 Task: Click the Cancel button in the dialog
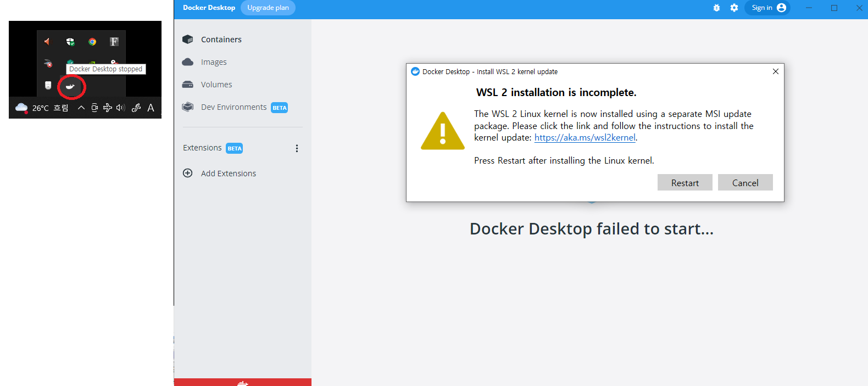tap(745, 183)
